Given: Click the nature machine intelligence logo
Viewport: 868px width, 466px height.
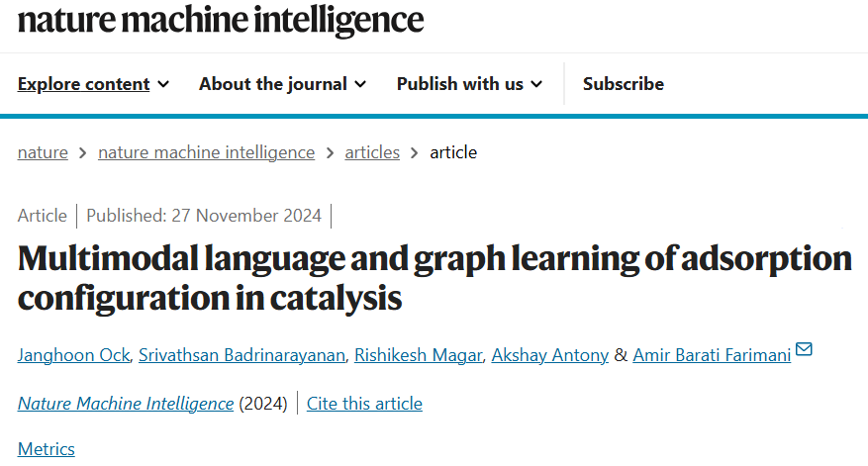Looking at the screenshot, I should 221,21.
